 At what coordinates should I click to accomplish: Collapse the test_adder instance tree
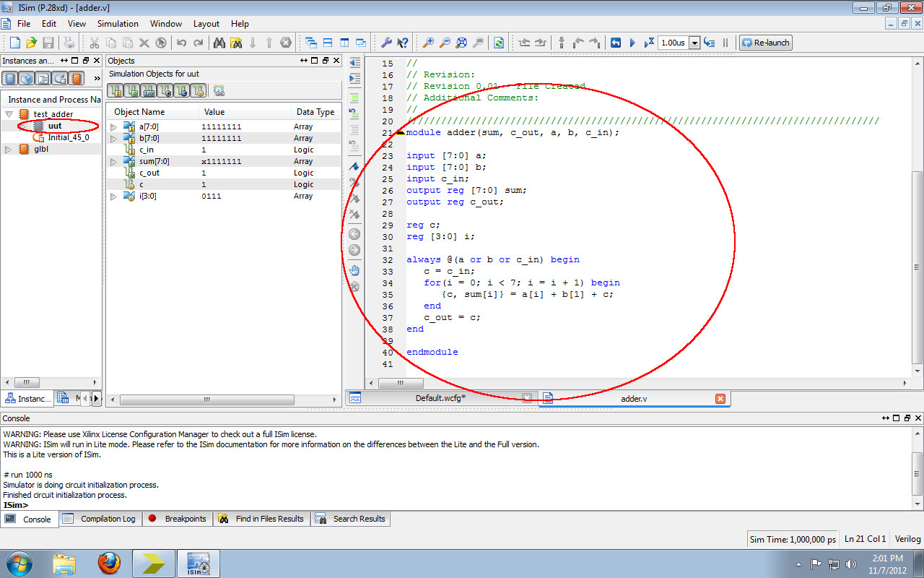7,113
